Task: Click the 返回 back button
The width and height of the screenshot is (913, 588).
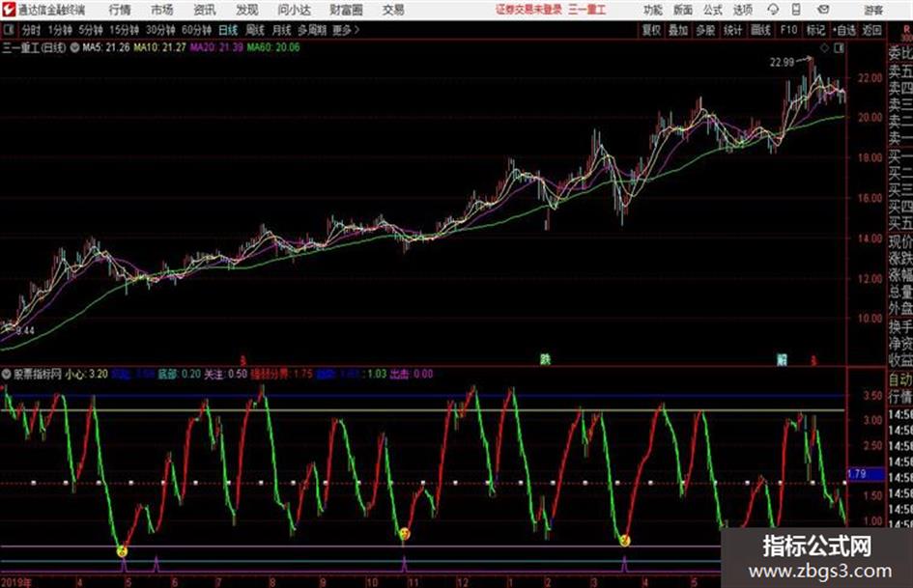Action: 871,30
